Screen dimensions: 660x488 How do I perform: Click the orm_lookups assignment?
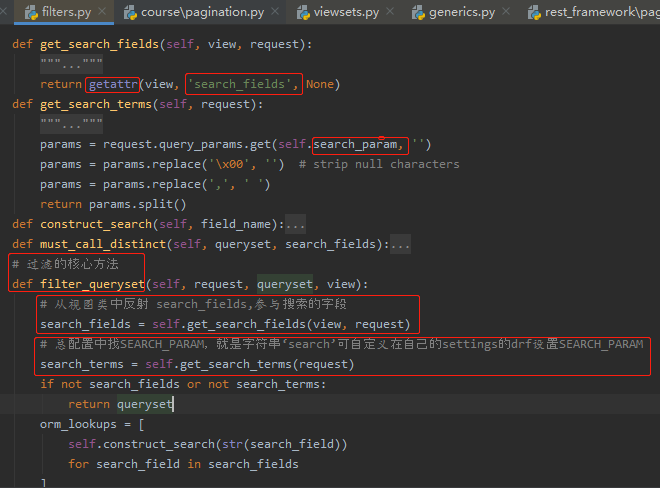tap(92, 424)
